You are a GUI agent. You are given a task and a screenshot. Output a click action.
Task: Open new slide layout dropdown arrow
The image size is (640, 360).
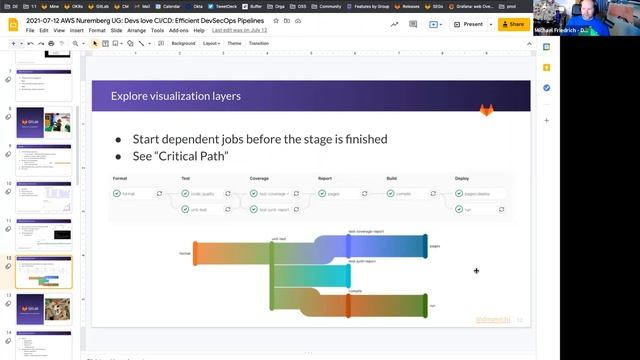pos(21,43)
